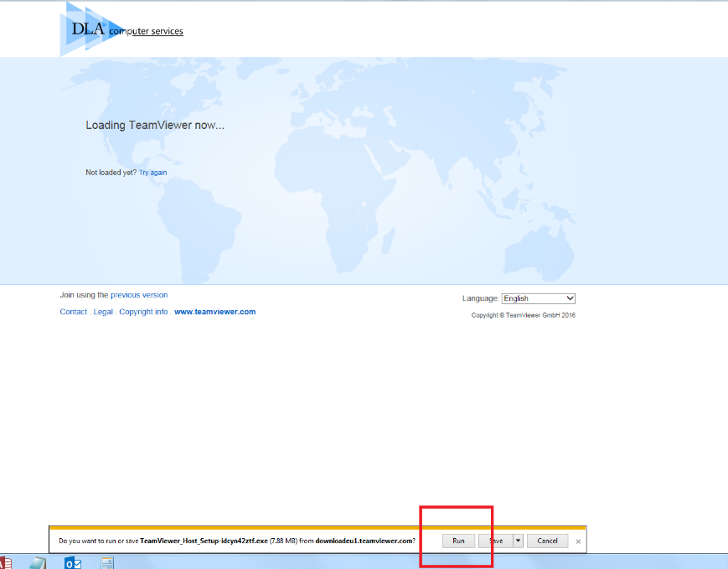Open the Language dropdown set to English

(538, 298)
